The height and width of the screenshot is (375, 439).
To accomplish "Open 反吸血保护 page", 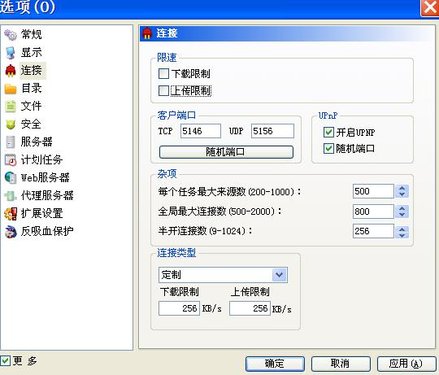I will point(47,231).
